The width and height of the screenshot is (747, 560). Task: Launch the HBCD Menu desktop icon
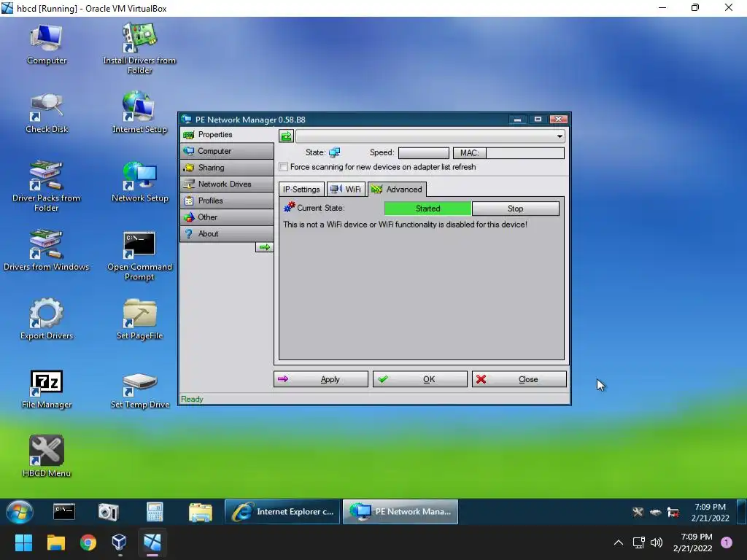click(46, 456)
